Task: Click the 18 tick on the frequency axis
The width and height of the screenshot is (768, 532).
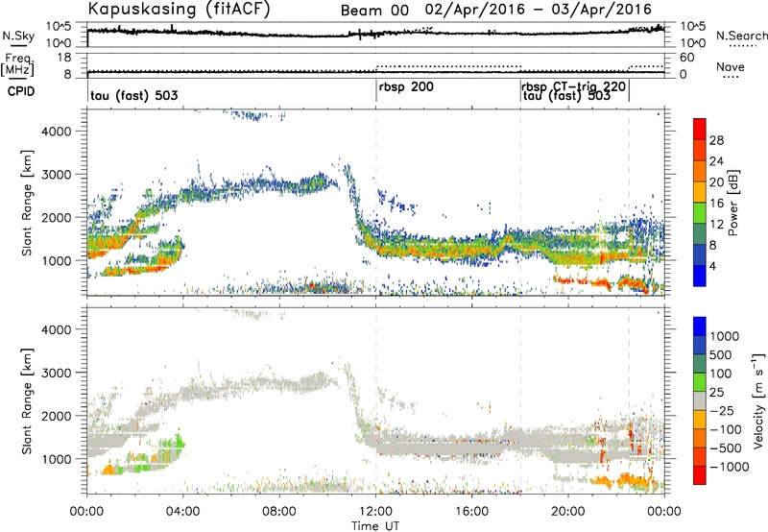Action: pyautogui.click(x=64, y=58)
